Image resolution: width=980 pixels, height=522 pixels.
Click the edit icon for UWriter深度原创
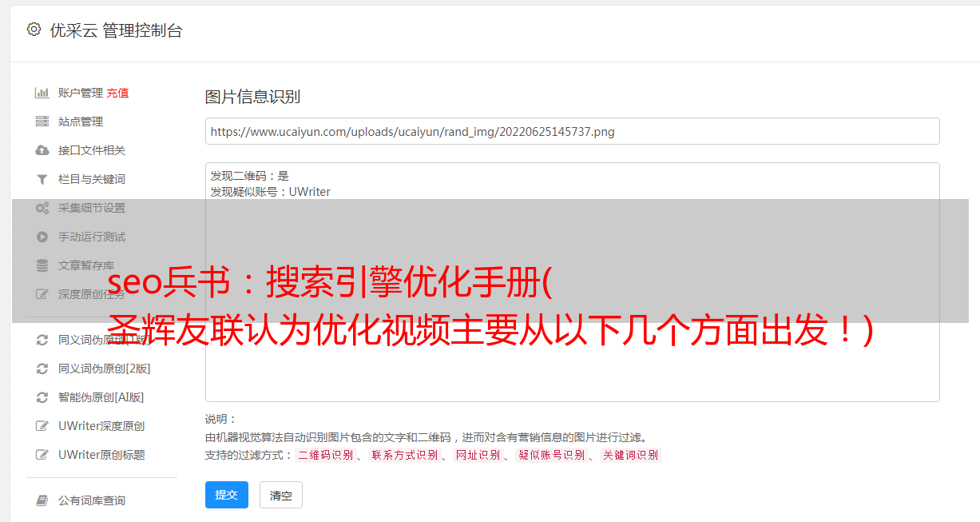[x=42, y=426]
